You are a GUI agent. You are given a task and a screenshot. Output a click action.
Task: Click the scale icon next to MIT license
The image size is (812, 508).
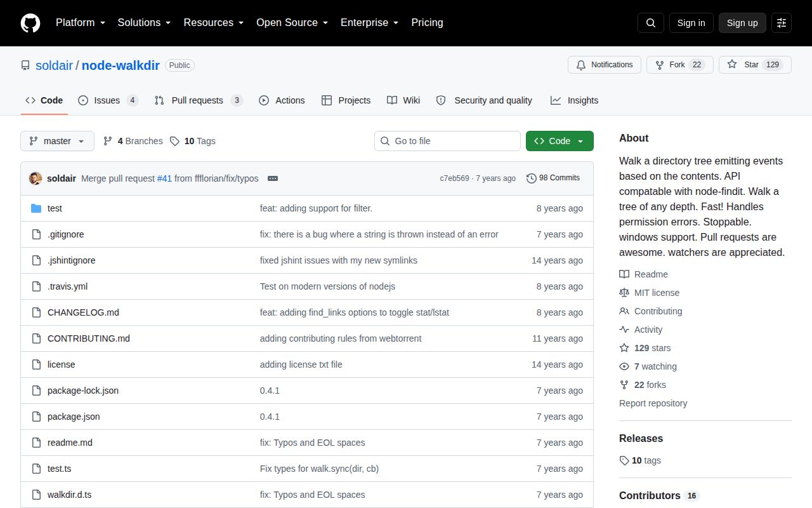[x=624, y=293]
